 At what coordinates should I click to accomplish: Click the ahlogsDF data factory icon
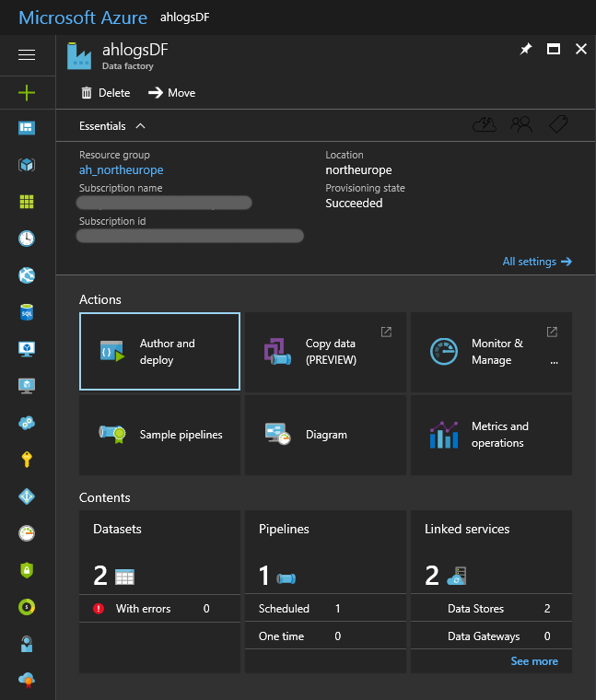point(79,56)
